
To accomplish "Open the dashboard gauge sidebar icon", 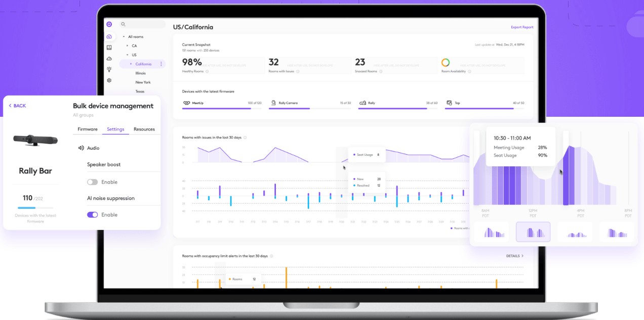I will point(109,36).
